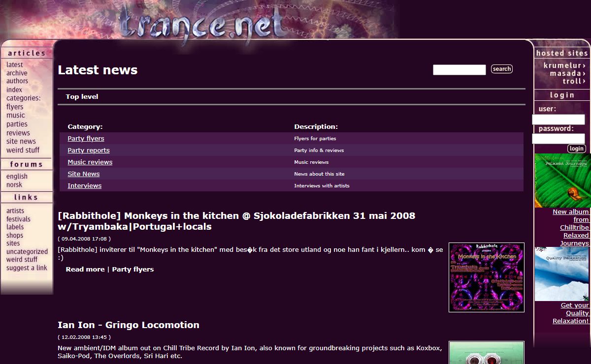This screenshot has height=364, width=591.
Task: Open uncategorized links section
Action: tap(27, 251)
